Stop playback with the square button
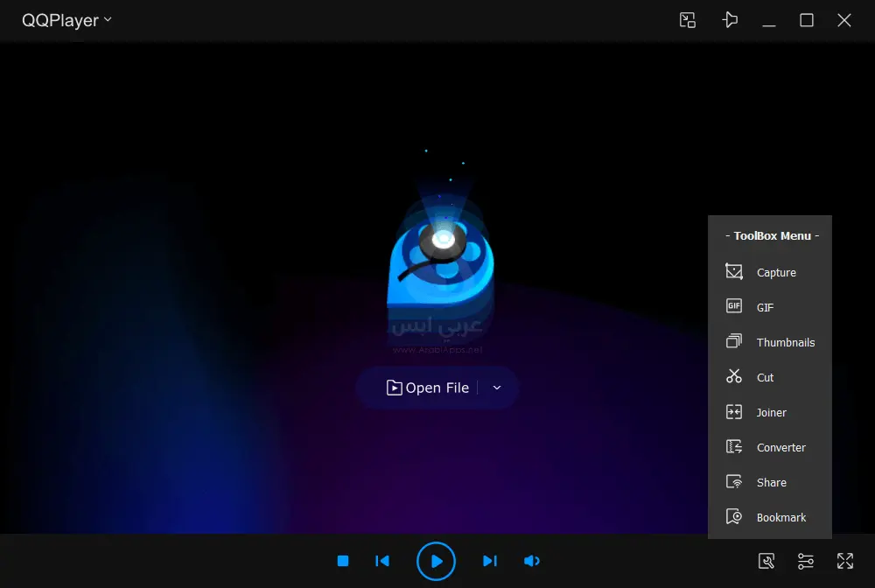The width and height of the screenshot is (875, 588). click(x=342, y=561)
